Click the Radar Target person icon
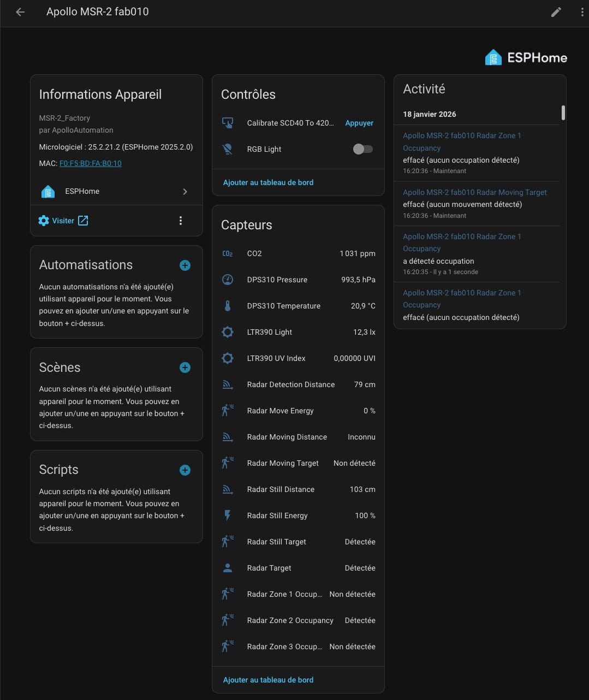This screenshot has height=700, width=589. click(x=228, y=568)
